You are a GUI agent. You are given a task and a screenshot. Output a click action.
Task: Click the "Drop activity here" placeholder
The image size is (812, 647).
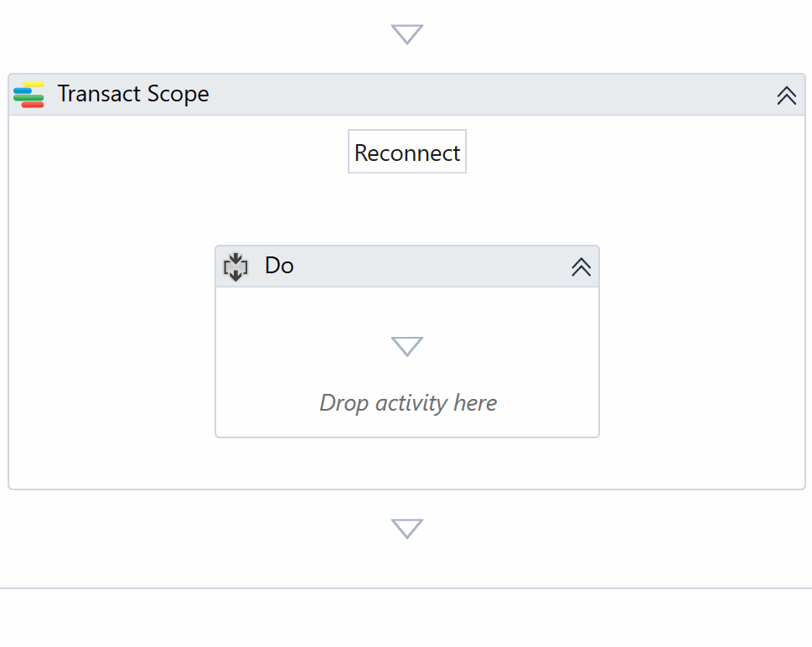[x=408, y=403]
